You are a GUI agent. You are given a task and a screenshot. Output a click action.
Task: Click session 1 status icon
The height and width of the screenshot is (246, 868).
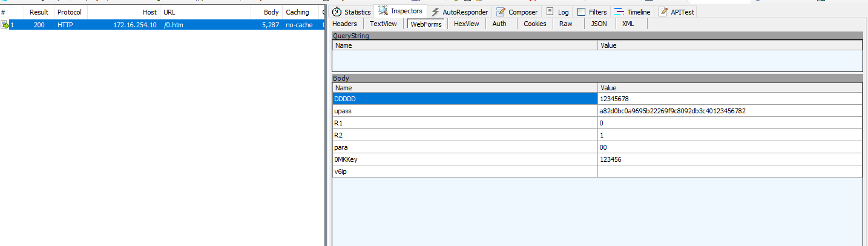[5, 25]
